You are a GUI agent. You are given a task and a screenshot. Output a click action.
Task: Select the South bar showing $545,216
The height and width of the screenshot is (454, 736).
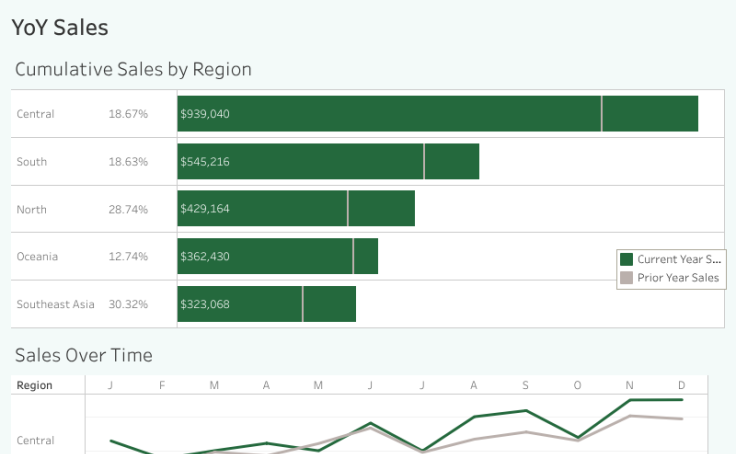(x=328, y=162)
